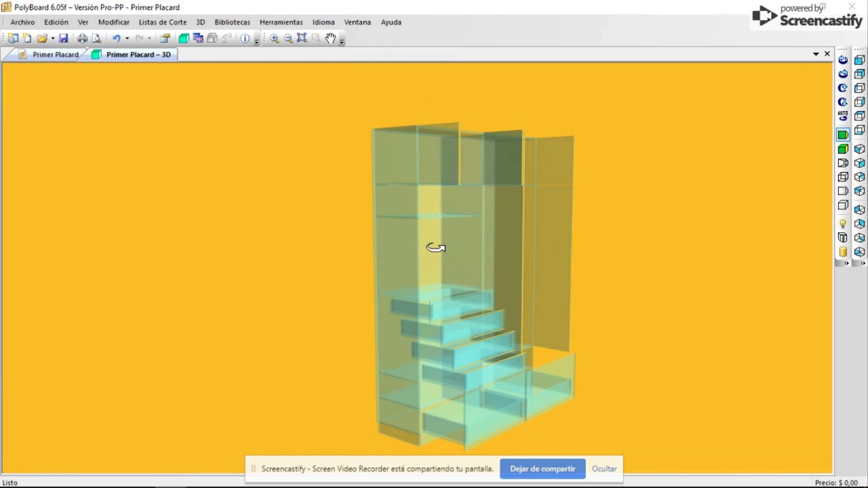Undo the last action

(x=117, y=39)
